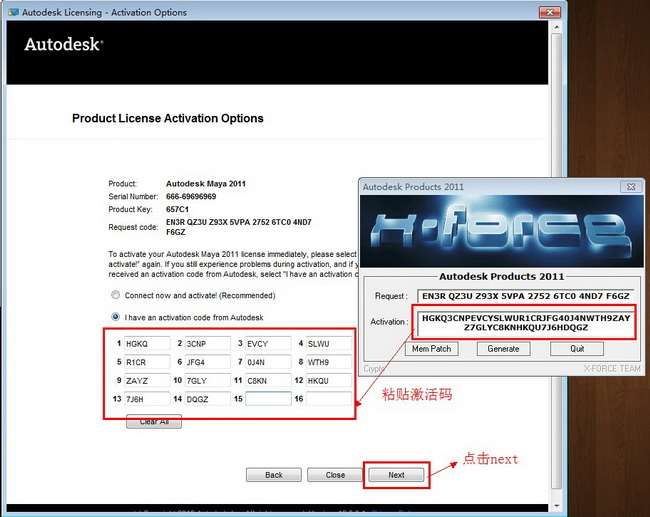This screenshot has height=517, width=650.
Task: Click the product key '657C1'
Action: pos(177,209)
